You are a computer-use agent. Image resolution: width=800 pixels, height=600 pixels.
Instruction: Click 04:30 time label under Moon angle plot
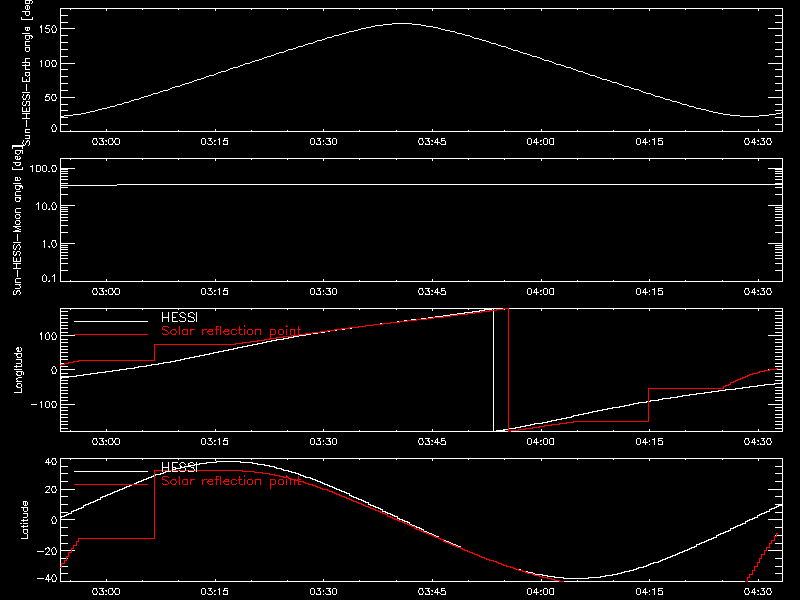[x=758, y=291]
